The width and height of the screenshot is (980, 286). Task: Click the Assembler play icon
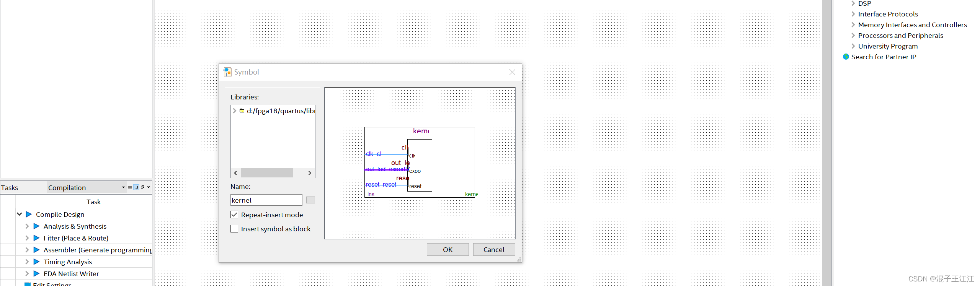36,250
